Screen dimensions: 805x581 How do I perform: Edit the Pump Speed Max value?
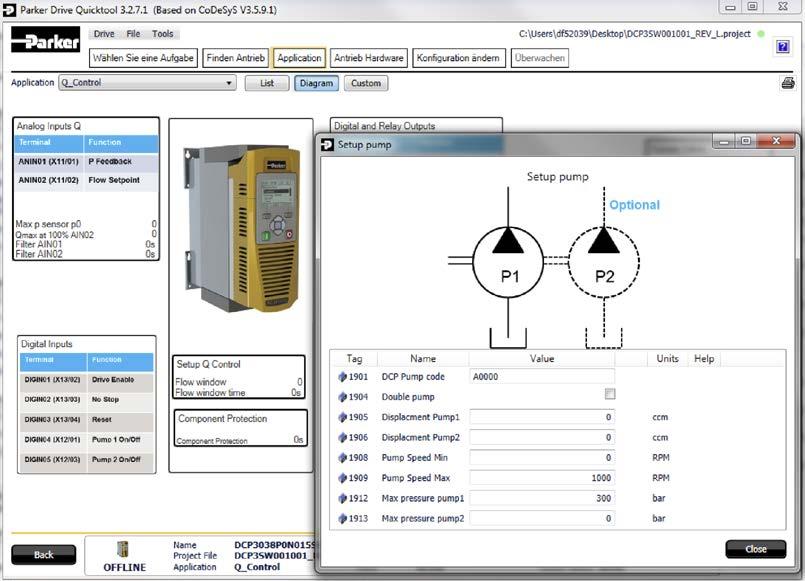[x=542, y=478]
